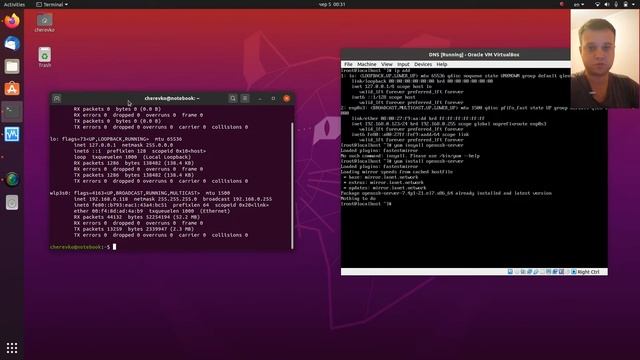Click the wlp3s0 interface line in Terminal

(x=140, y=193)
